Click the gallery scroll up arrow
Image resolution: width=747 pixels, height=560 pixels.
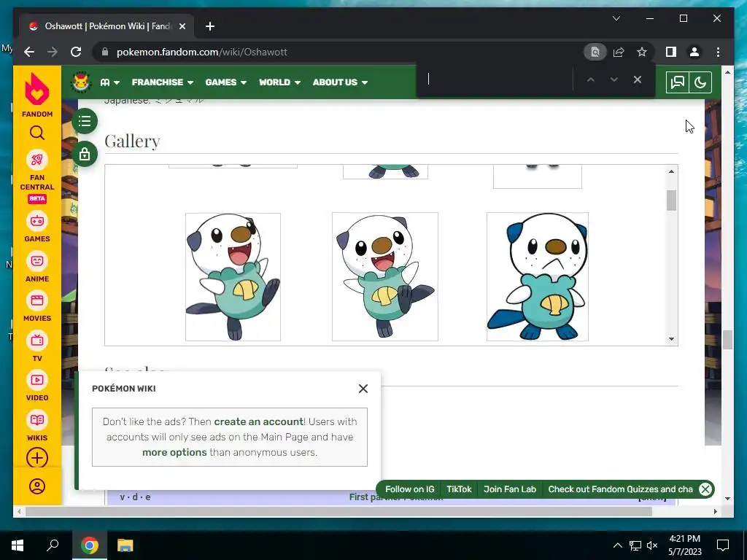(x=671, y=171)
